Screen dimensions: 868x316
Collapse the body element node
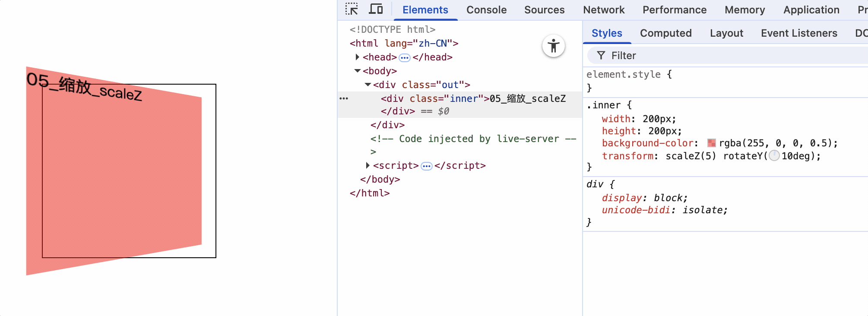point(358,71)
